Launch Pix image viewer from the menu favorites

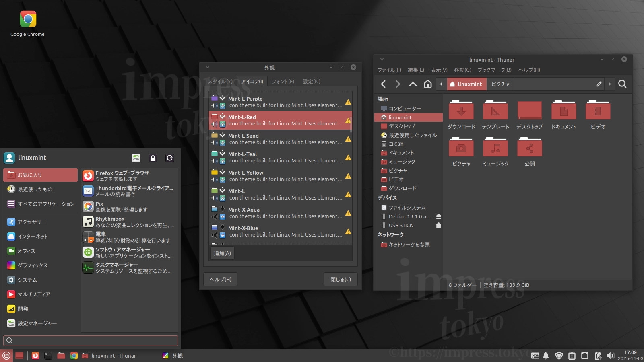point(129,206)
